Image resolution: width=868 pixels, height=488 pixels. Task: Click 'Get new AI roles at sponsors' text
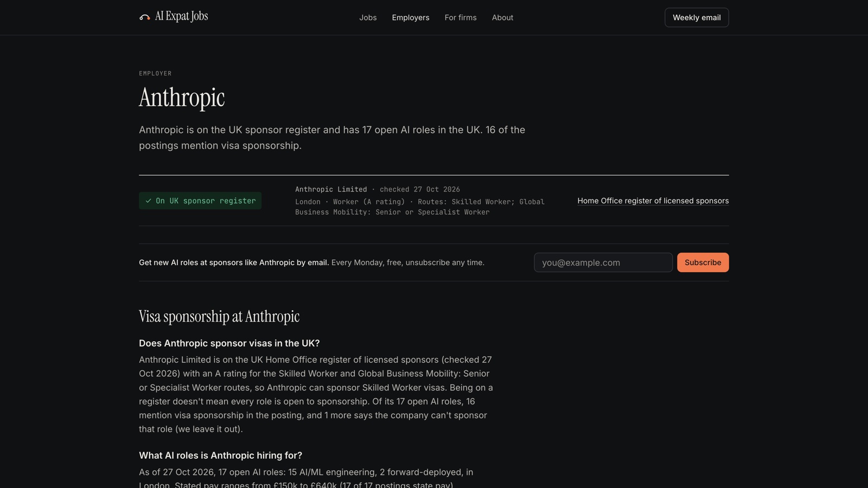[x=234, y=262]
